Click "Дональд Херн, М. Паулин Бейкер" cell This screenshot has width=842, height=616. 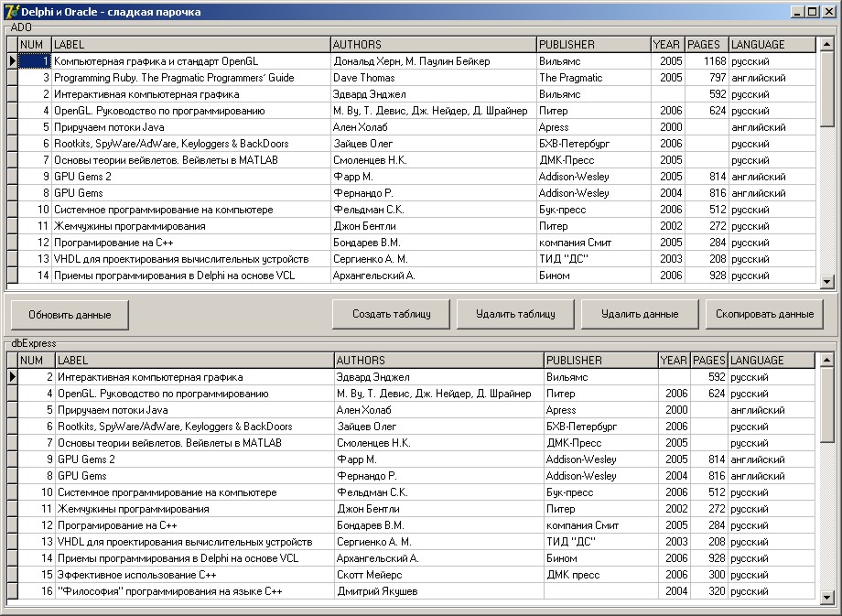coord(434,61)
